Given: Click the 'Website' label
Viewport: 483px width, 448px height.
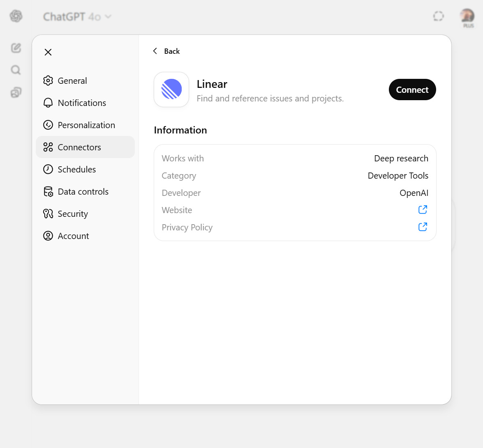Looking at the screenshot, I should click(177, 210).
